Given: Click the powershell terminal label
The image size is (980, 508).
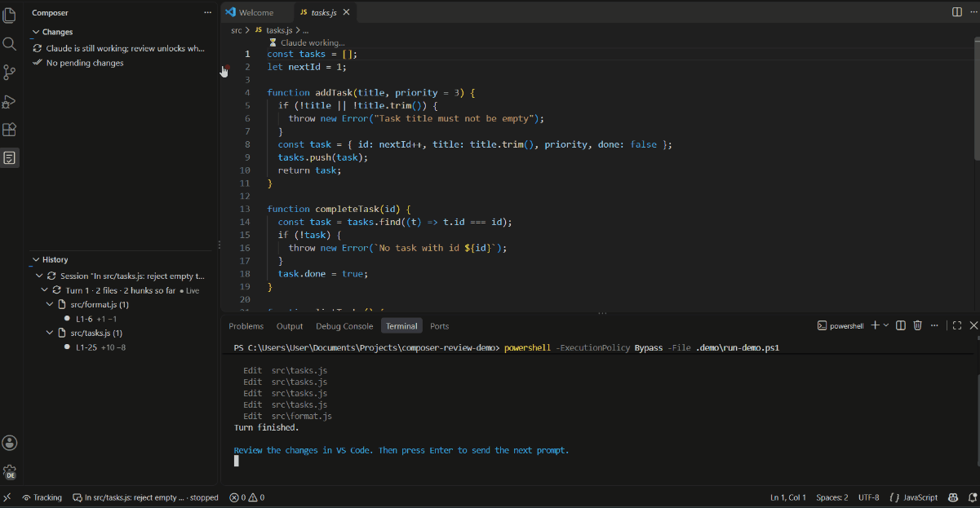Looking at the screenshot, I should [840, 325].
